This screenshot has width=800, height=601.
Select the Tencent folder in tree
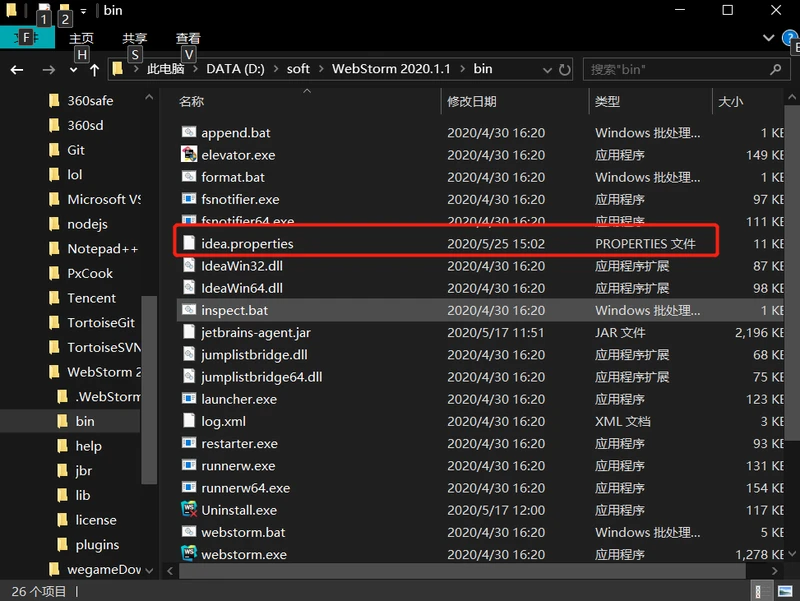[91, 298]
